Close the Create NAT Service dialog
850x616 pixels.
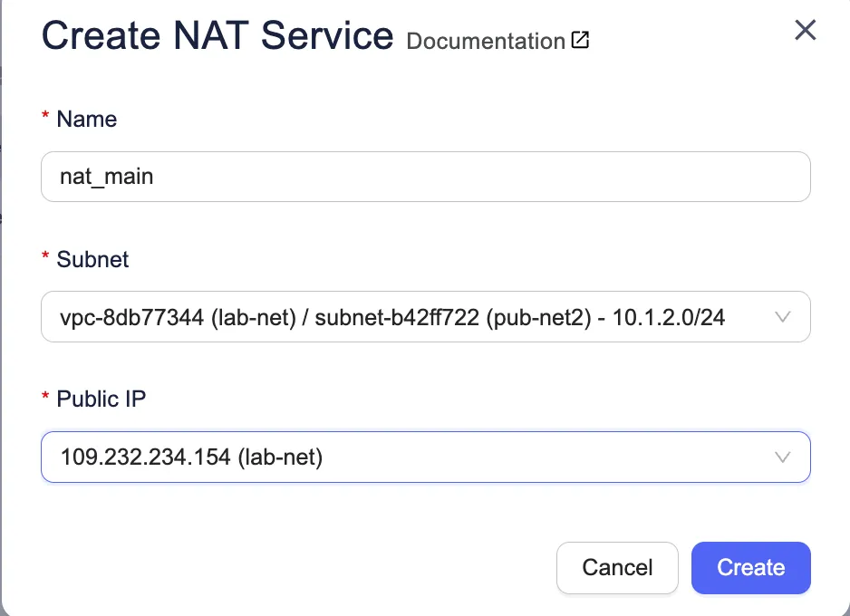tap(805, 31)
